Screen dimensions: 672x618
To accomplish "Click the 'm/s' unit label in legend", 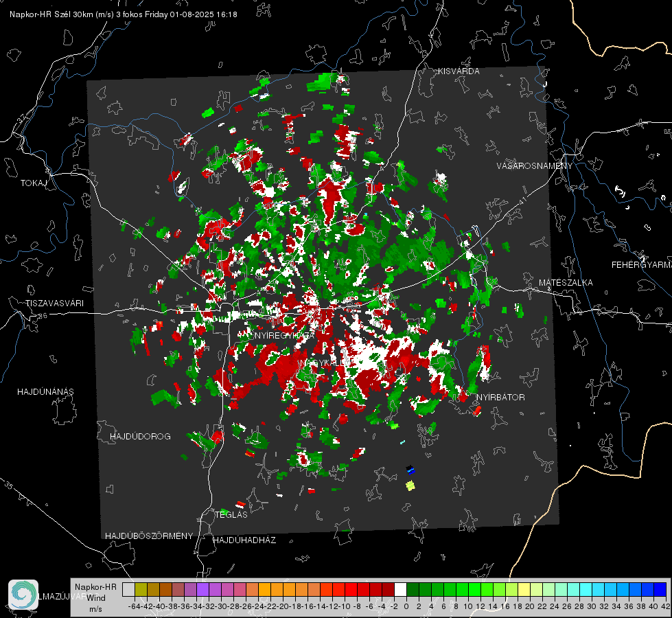I will tap(95, 609).
